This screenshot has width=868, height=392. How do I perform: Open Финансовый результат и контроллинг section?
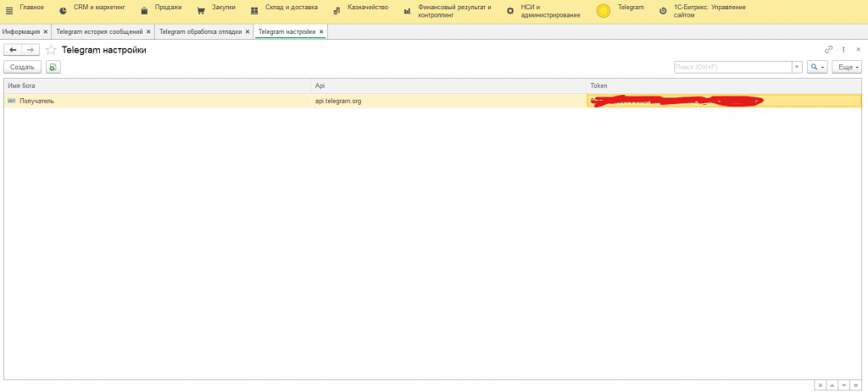click(454, 11)
